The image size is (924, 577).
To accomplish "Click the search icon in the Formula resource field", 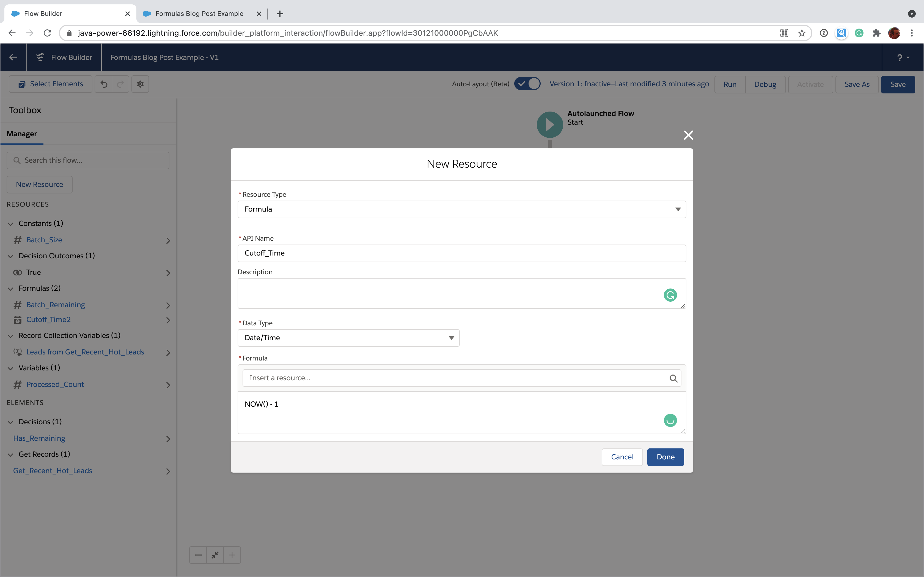I will tap(673, 378).
